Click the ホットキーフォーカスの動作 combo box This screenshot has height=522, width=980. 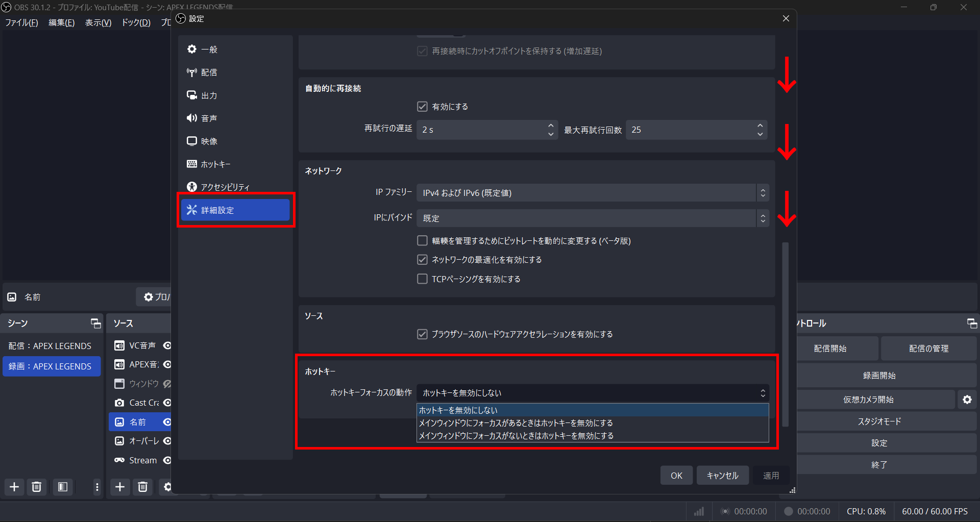point(593,393)
